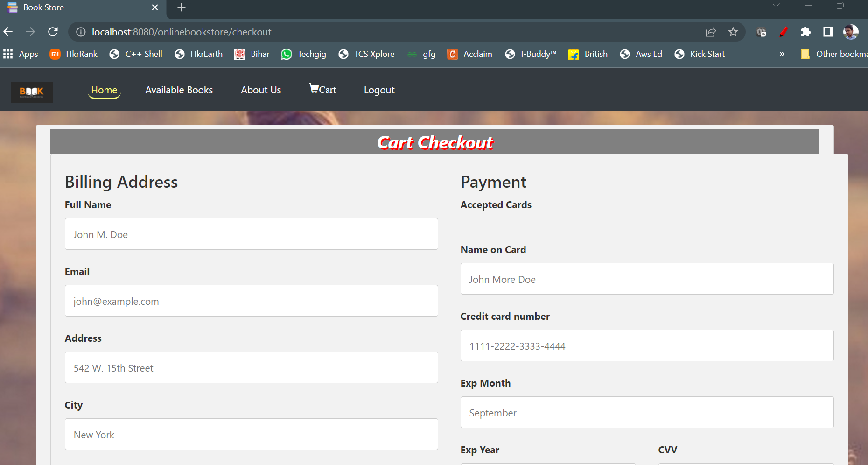The height and width of the screenshot is (465, 868).
Task: Reload the checkout page
Action: point(53,32)
